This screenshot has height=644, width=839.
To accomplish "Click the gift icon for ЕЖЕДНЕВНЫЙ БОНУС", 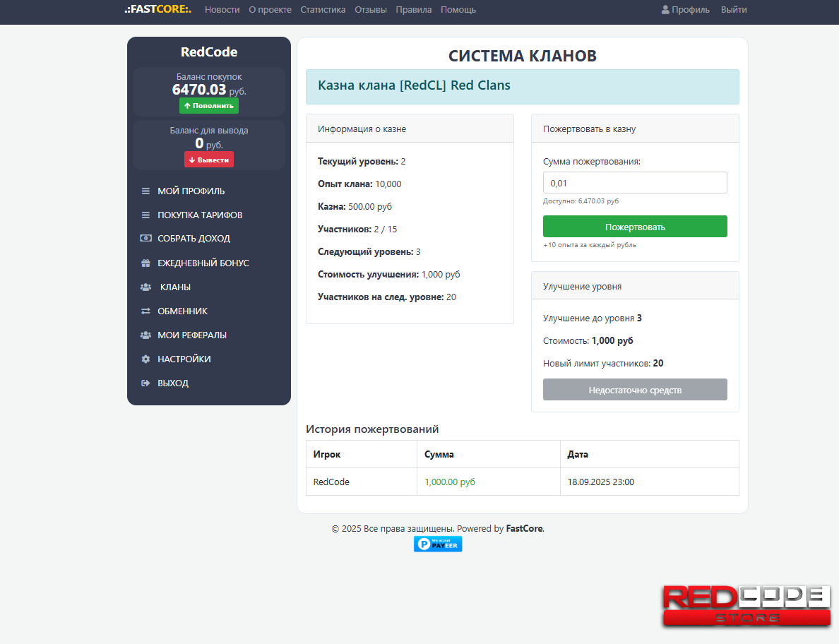I will (x=145, y=263).
